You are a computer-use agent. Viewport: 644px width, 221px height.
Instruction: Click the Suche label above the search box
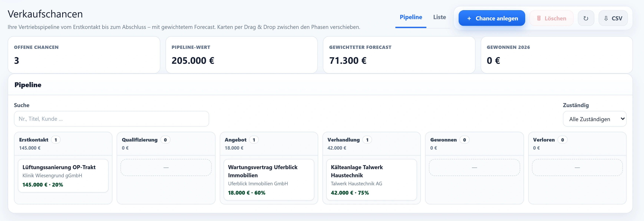(x=22, y=105)
